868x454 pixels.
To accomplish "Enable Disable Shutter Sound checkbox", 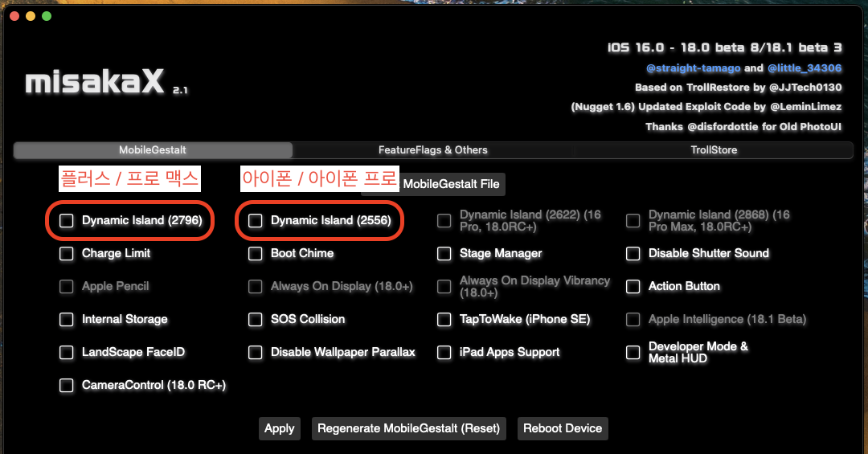I will [633, 253].
